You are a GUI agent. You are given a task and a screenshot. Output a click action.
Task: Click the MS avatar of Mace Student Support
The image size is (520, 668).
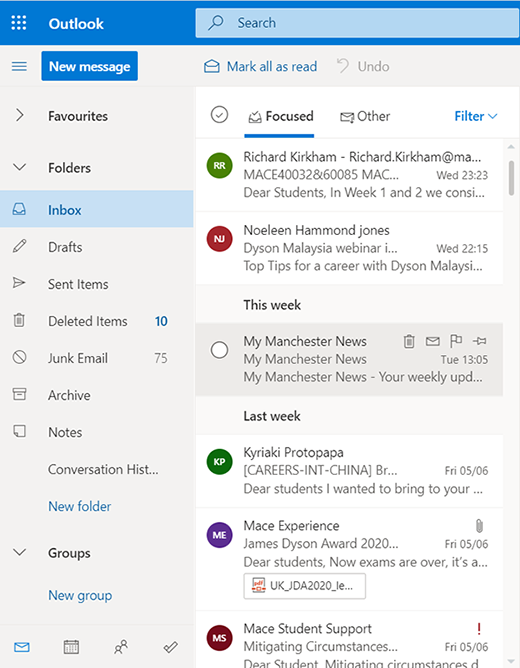point(219,638)
